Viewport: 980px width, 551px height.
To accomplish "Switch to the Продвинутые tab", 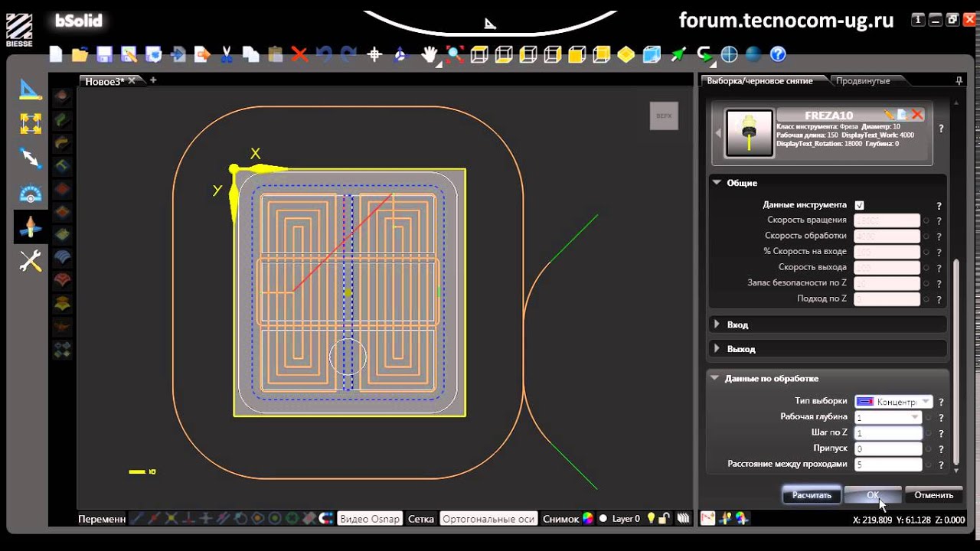I will tap(863, 80).
